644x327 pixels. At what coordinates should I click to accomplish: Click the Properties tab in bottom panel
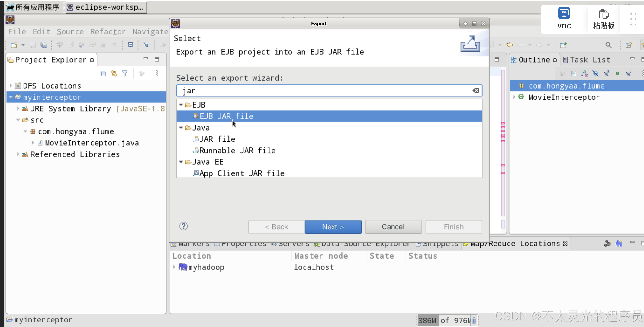pos(244,244)
